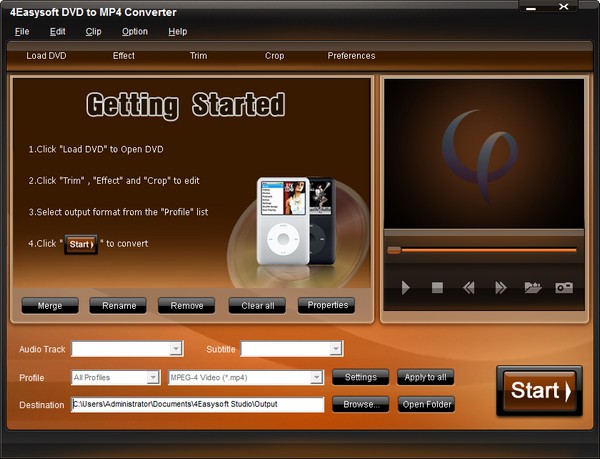Viewport: 600px width, 459px height.
Task: Open the All Profiles category dropdown
Action: point(153,377)
